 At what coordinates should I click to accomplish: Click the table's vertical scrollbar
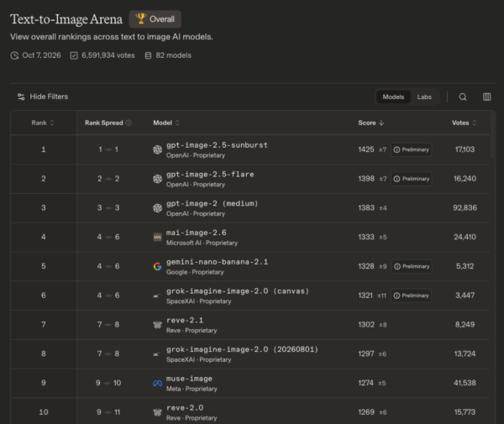point(492,135)
